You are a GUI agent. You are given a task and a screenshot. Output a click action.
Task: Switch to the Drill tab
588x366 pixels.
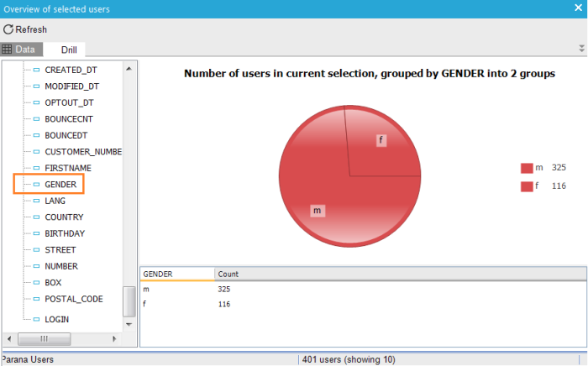[x=69, y=50]
